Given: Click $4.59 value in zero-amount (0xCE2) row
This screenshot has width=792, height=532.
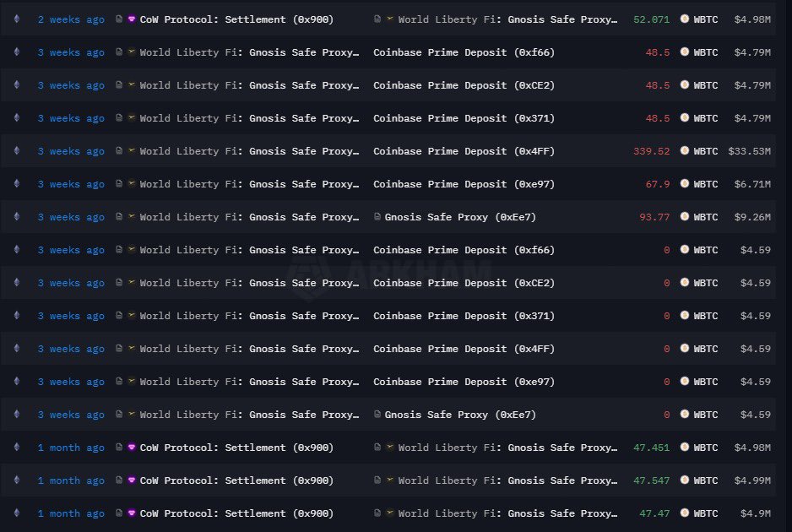Looking at the screenshot, I should click(755, 283).
